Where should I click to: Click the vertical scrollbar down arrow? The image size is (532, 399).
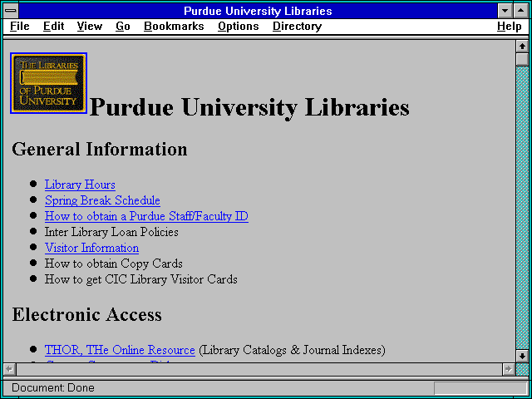[x=522, y=356]
